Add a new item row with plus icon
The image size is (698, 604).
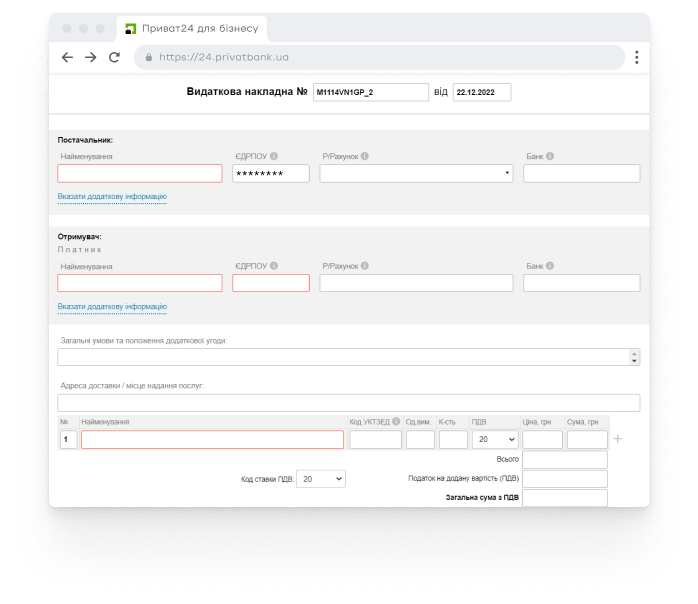[617, 439]
